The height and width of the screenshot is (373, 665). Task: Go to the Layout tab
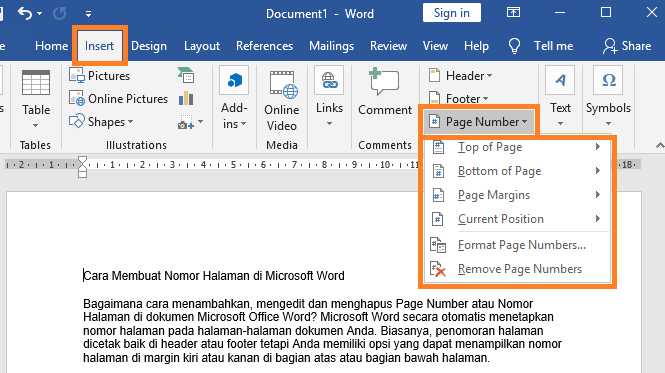click(202, 46)
